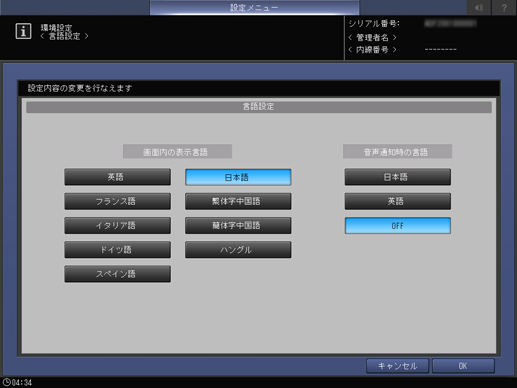
Task: Click the 言語設定 breadcrumb text
Action: pos(64,36)
